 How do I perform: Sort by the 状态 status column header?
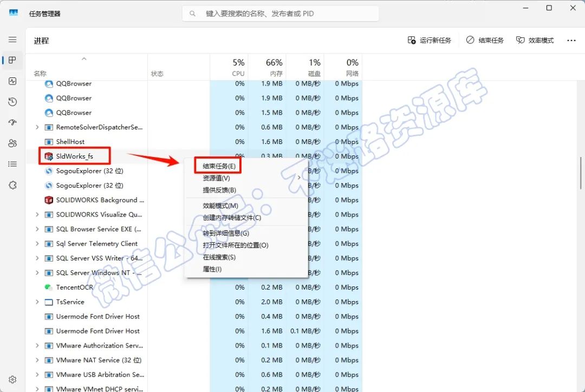179,67
